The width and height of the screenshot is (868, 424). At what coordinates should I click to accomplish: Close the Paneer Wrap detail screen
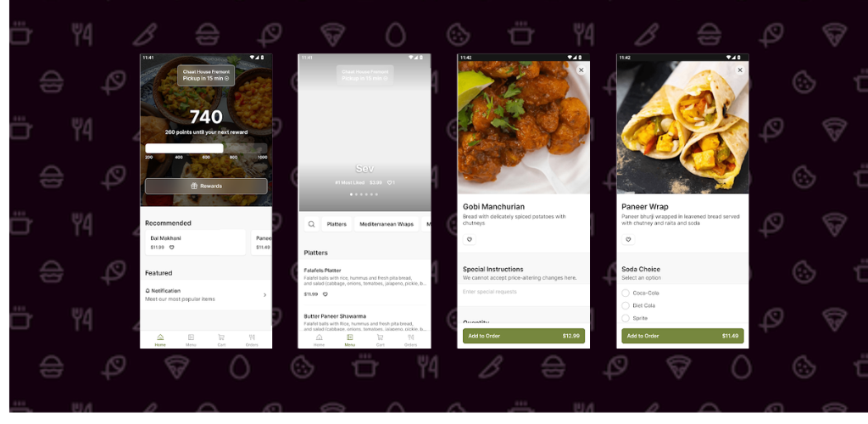[x=739, y=70]
